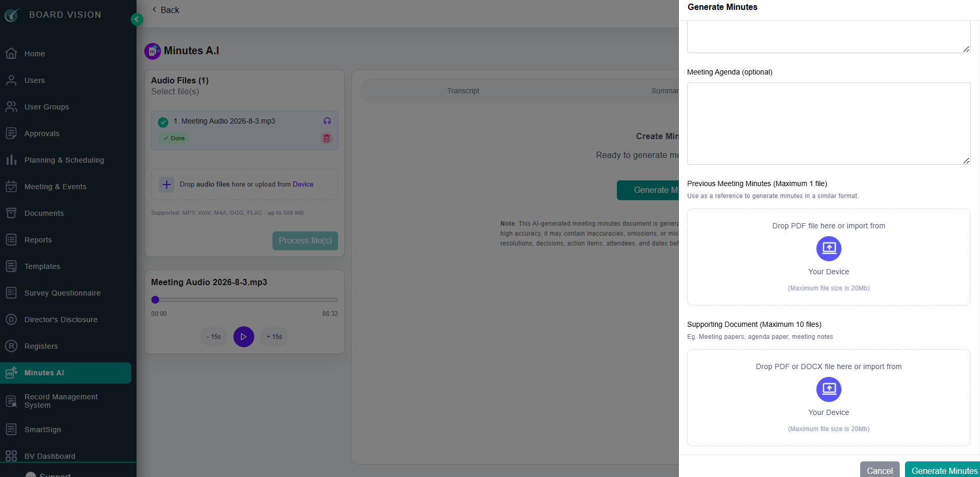Image resolution: width=980 pixels, height=477 pixels.
Task: Click the audio slider handle
Action: coord(155,300)
